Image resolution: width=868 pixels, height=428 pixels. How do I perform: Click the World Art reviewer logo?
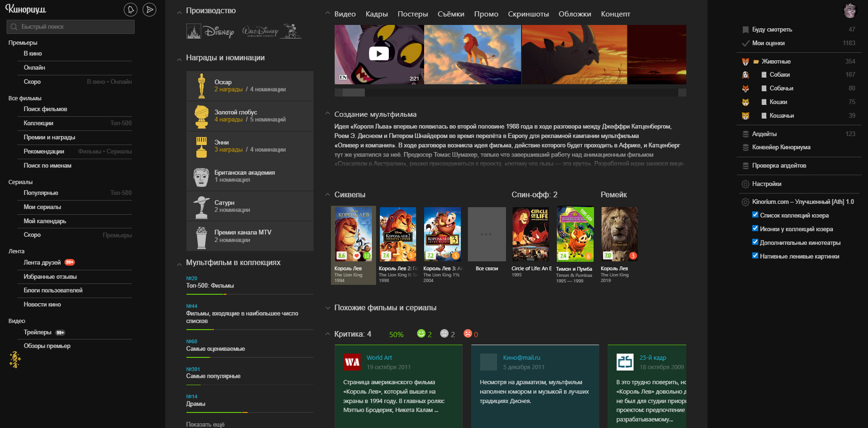tap(352, 362)
